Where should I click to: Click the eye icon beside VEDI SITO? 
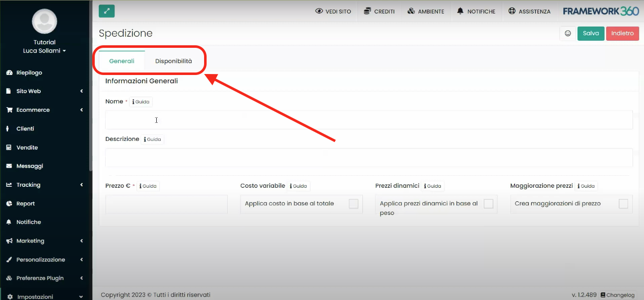point(319,11)
